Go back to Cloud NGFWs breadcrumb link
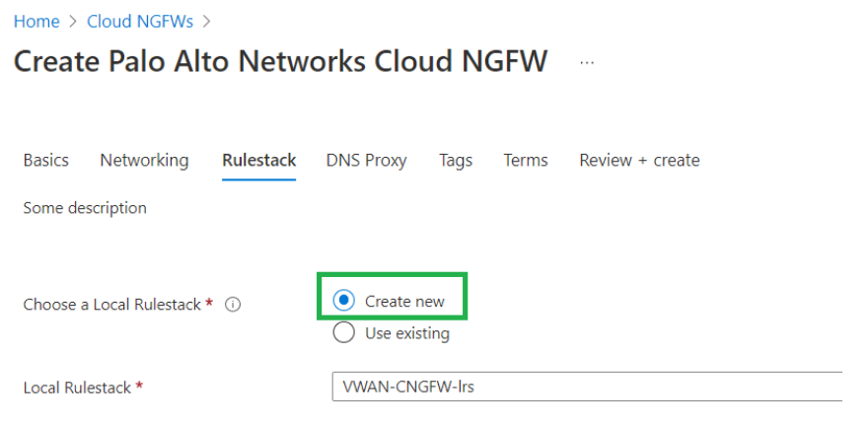Viewport: 868px width, 425px height. tap(139, 21)
